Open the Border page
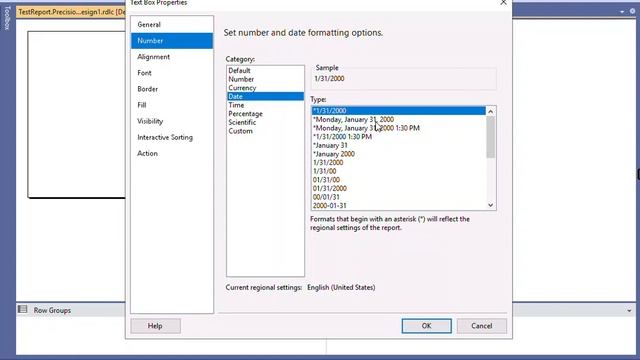This screenshot has height=360, width=640. click(171, 89)
